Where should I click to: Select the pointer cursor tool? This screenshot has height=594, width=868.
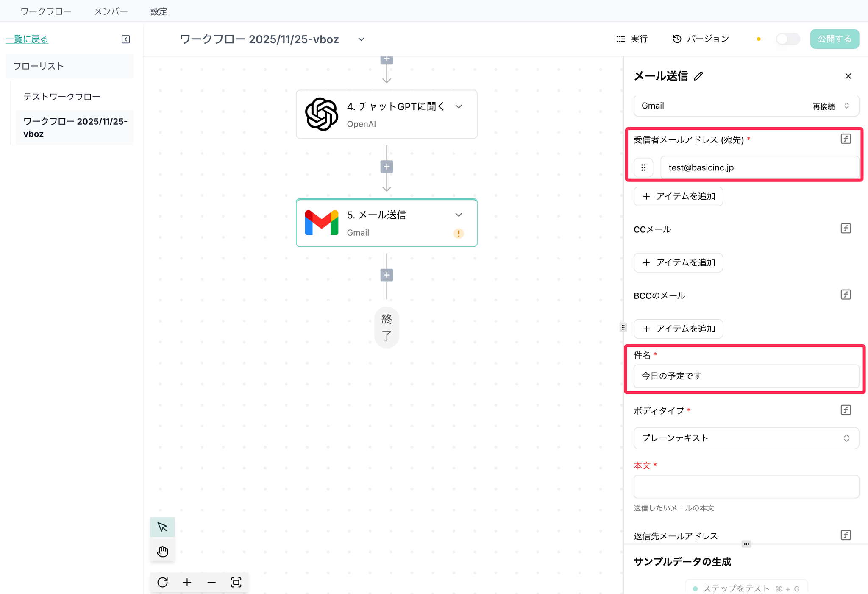162,527
